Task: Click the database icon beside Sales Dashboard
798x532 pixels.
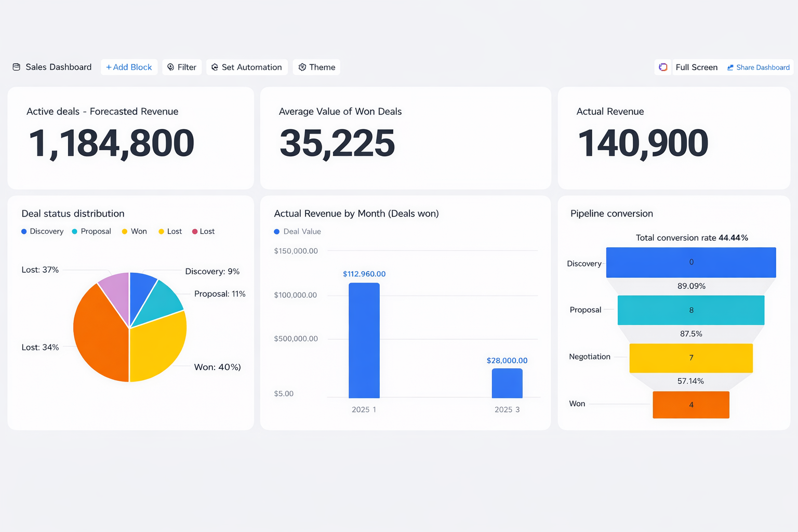Action: click(x=17, y=67)
